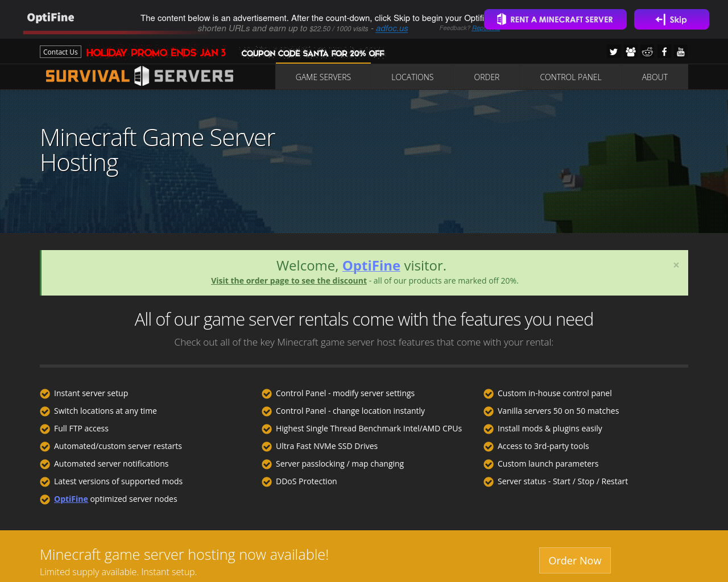Open OptiFine optimized server nodes link
This screenshot has width=728, height=582.
71,499
